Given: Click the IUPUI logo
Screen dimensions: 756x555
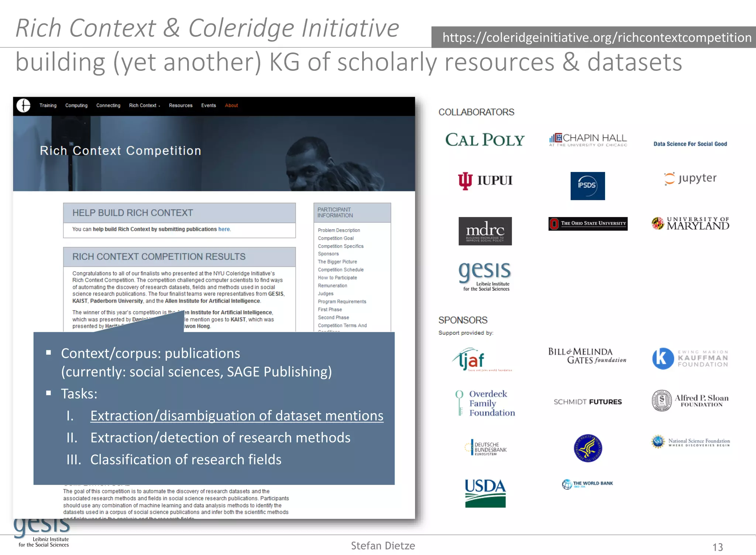Looking at the screenshot, I should (x=485, y=180).
